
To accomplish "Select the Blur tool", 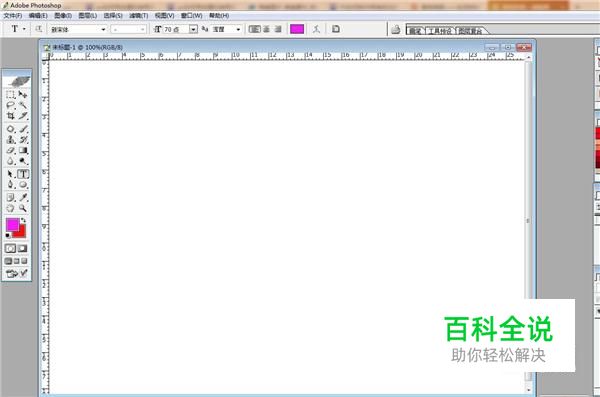I will coord(11,161).
